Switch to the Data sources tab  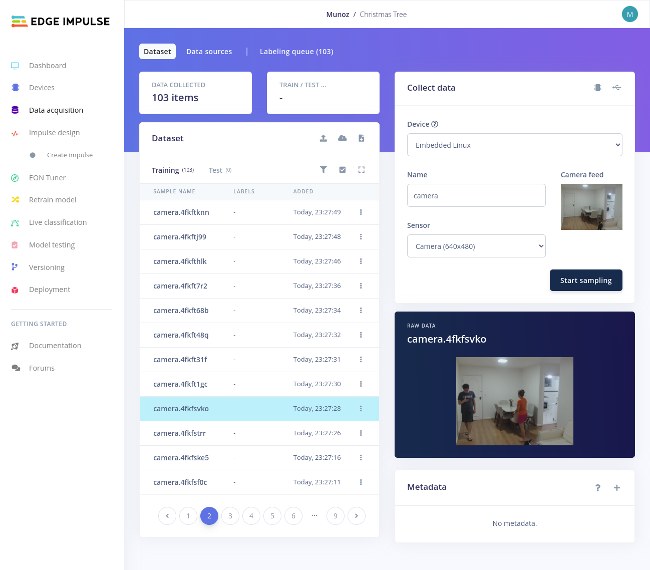tap(209, 51)
